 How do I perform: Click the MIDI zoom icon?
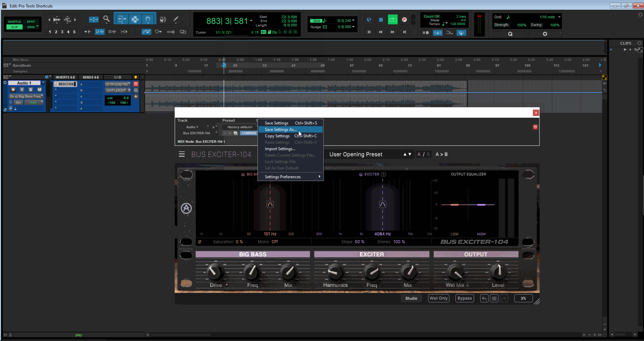pyautogui.click(x=67, y=20)
